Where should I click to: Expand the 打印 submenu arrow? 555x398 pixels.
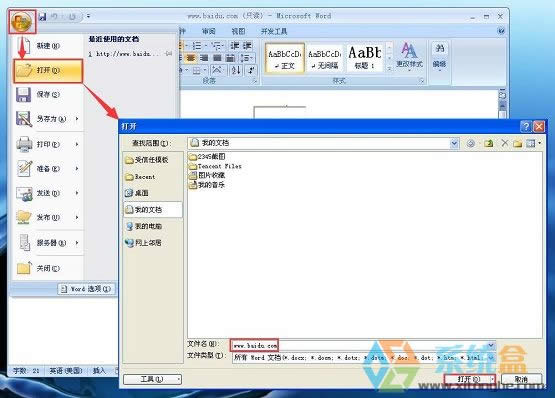77,144
